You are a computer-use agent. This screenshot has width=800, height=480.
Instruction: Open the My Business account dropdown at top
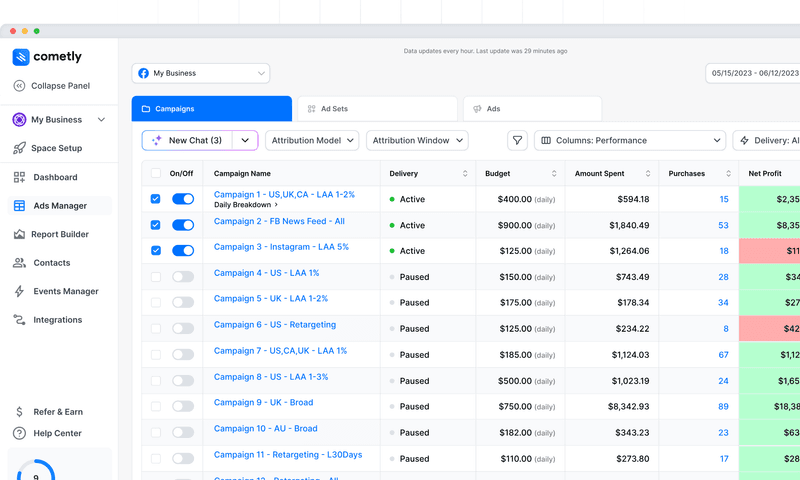coord(201,73)
